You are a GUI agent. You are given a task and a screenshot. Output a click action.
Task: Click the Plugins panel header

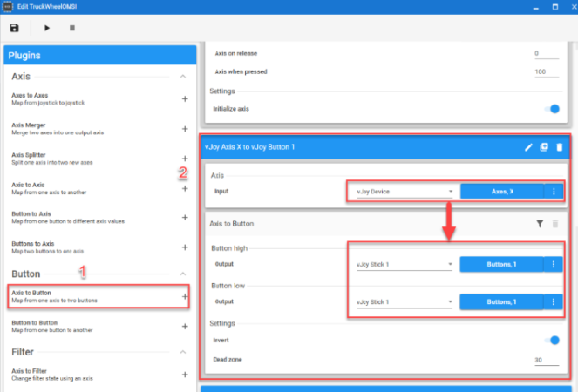click(x=100, y=55)
